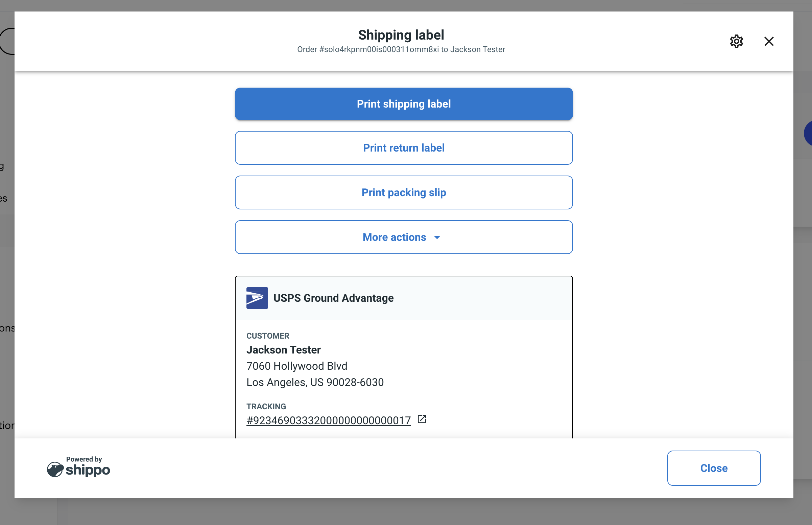Print the shipping label
Image resolution: width=812 pixels, height=525 pixels.
(403, 104)
